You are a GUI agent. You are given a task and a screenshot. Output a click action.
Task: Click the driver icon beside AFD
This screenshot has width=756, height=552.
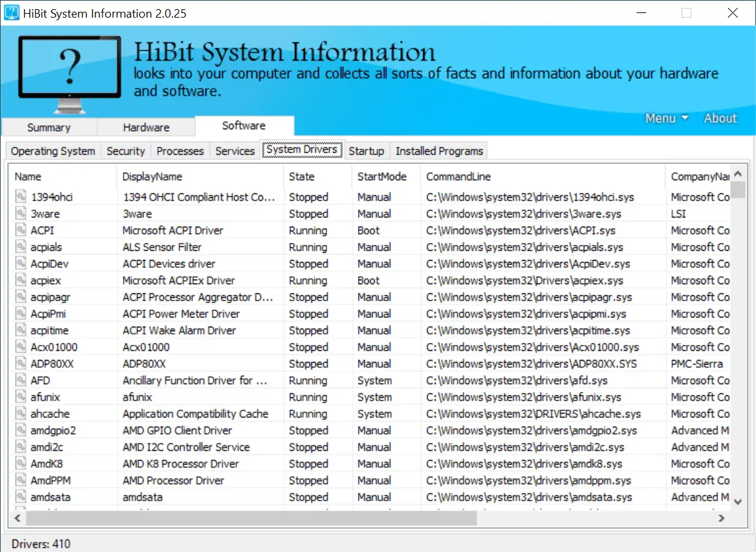tap(21, 380)
